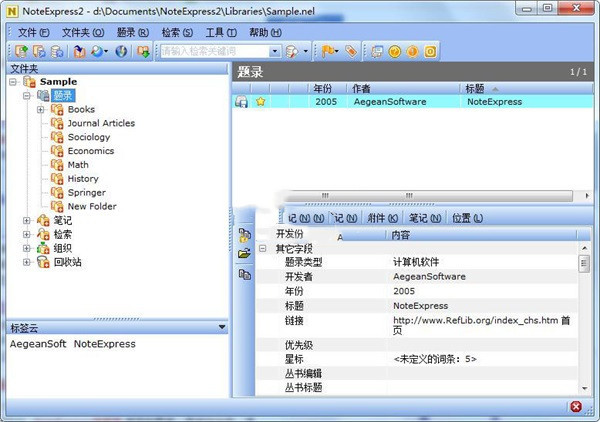600x422 pixels.
Task: Select the Journal Articles folder
Action: click(x=101, y=123)
